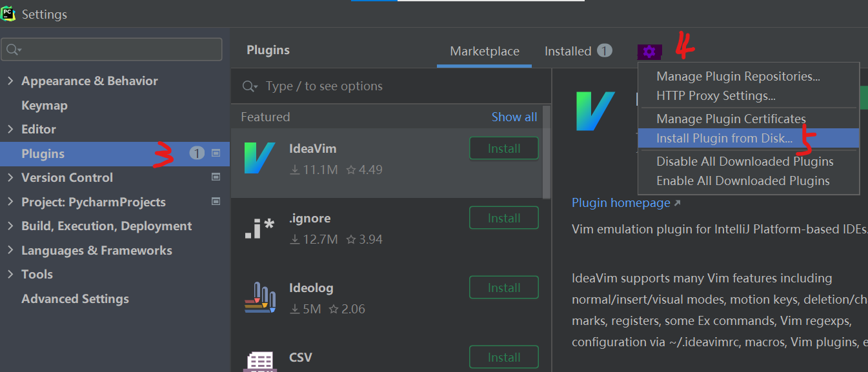Select Keymap in settings tree

pos(44,105)
